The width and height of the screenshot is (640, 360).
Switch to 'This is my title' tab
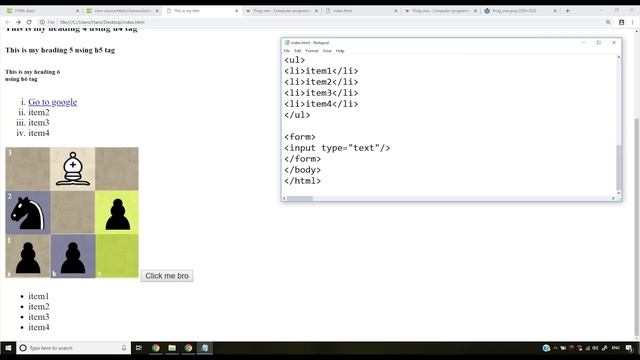pos(201,11)
